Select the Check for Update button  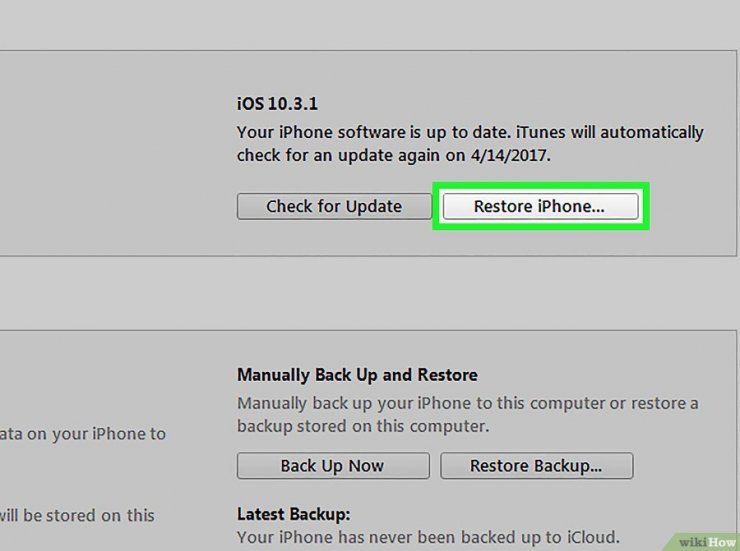coord(334,206)
